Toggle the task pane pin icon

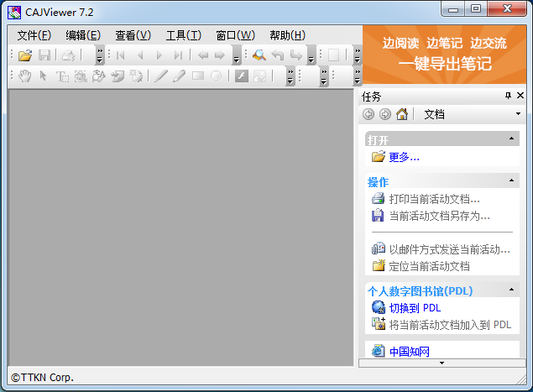(x=508, y=96)
